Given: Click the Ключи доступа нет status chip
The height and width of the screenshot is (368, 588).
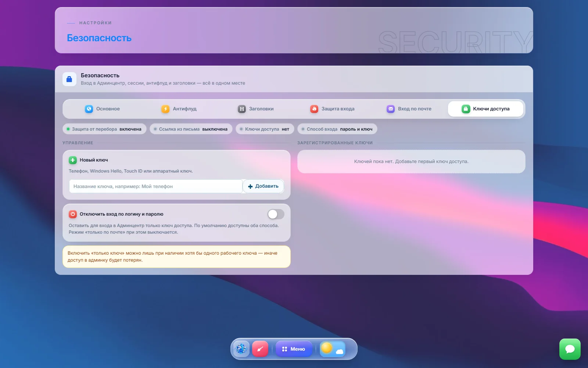Looking at the screenshot, I should (265, 129).
